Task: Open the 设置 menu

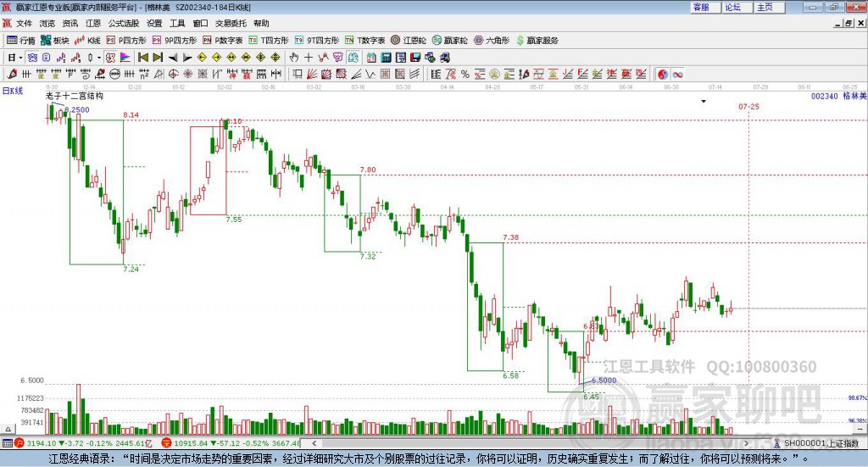Action: [x=154, y=23]
